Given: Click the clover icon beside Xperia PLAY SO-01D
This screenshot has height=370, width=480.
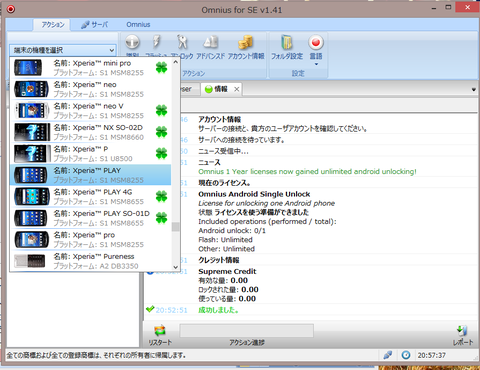Looking at the screenshot, I should tap(161, 218).
